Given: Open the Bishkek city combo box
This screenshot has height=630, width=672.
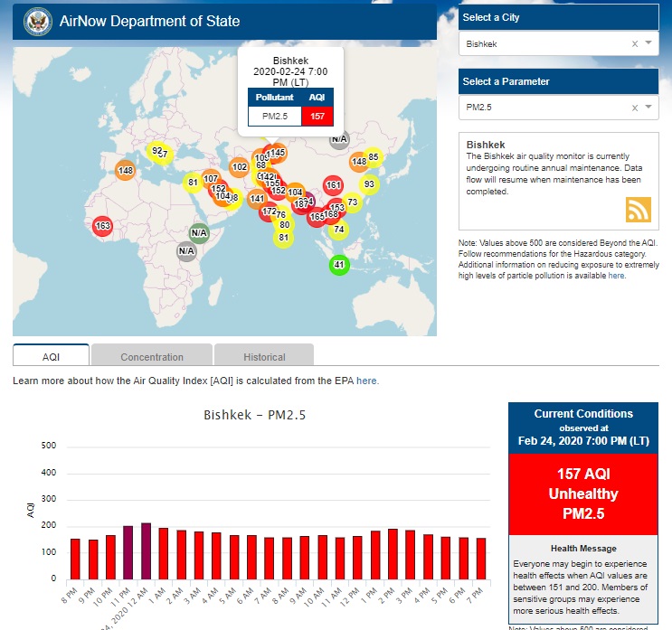Looking at the screenshot, I should click(543, 43).
